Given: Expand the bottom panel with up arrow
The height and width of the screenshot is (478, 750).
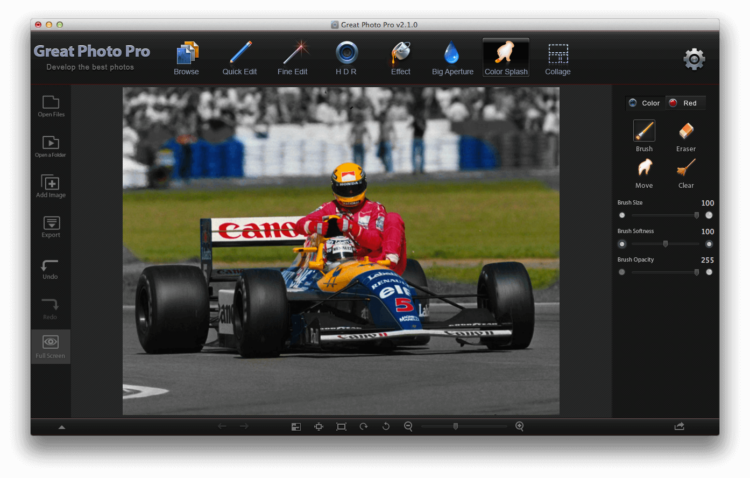Looking at the screenshot, I should click(62, 427).
